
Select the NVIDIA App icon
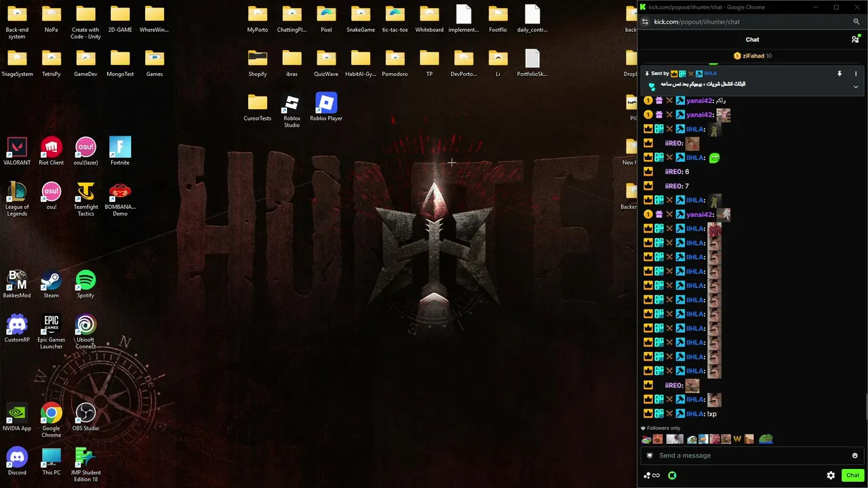pos(17,418)
